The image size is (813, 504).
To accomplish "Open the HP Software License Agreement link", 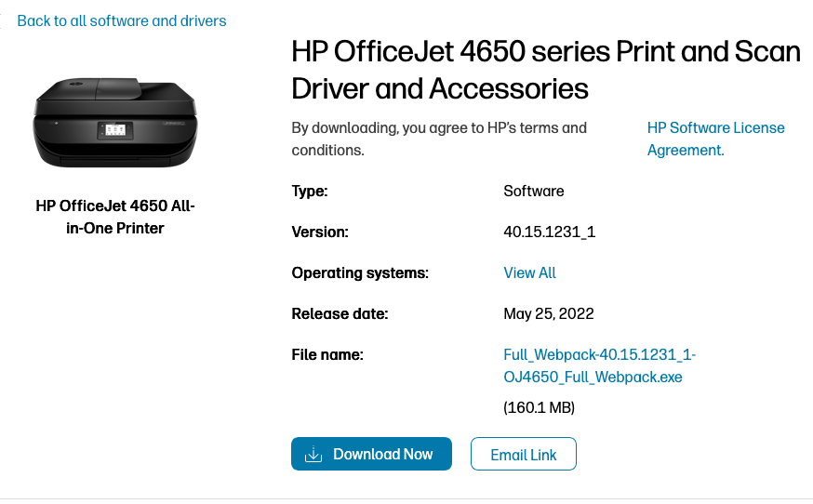I will click(x=715, y=139).
